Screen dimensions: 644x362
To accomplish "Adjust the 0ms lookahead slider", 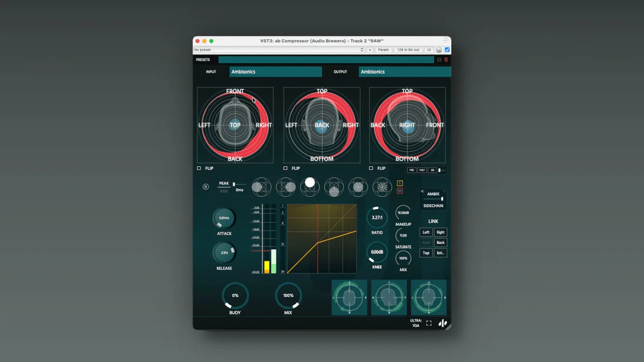I will coord(239,184).
